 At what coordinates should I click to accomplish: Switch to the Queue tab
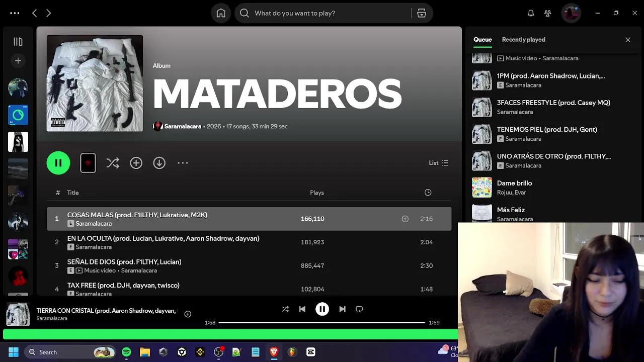482,40
